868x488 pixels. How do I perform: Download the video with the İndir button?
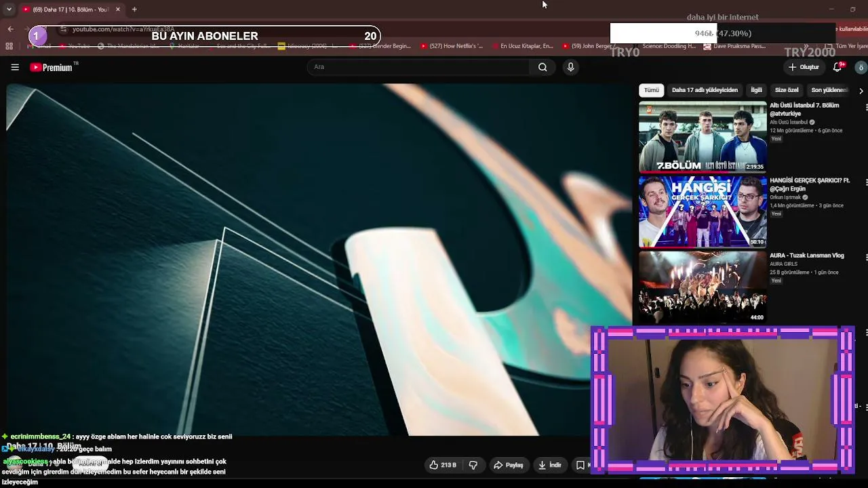point(550,465)
